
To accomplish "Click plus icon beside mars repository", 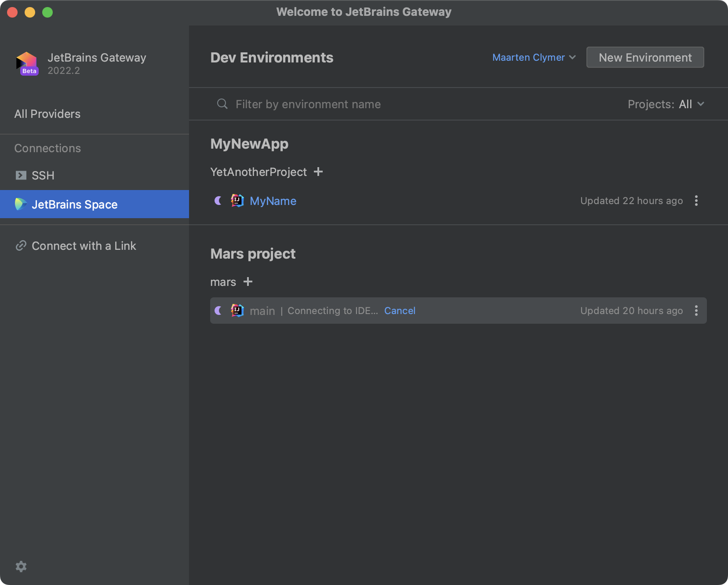I will 248,282.
